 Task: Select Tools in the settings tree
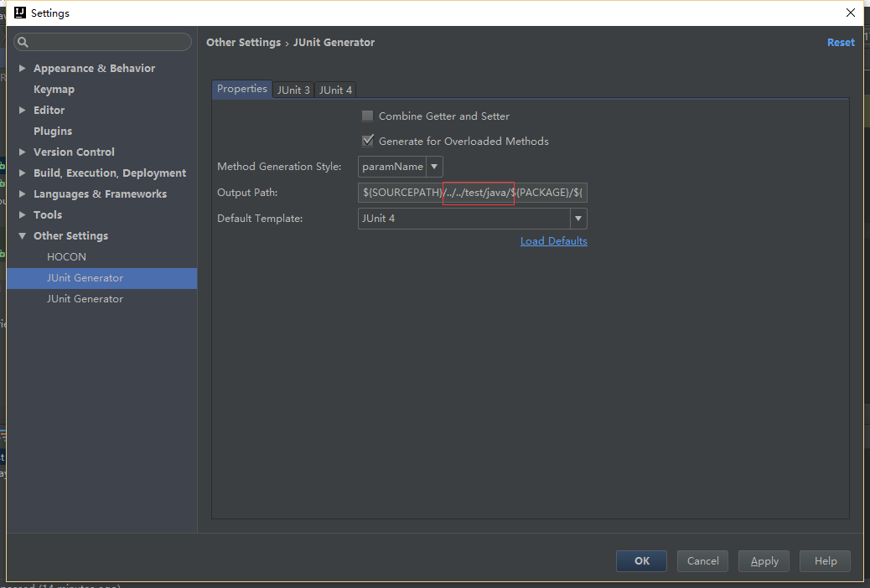click(x=48, y=214)
